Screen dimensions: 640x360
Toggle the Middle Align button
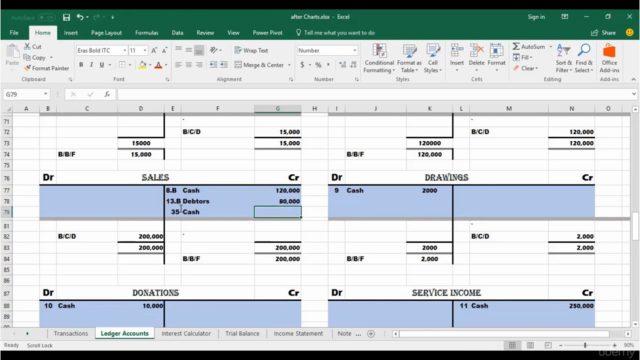point(189,50)
